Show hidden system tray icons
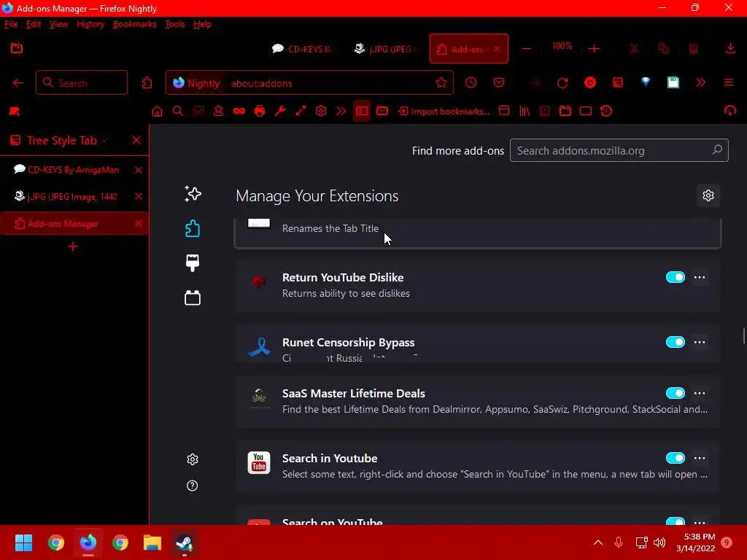This screenshot has height=560, width=747. [x=598, y=542]
